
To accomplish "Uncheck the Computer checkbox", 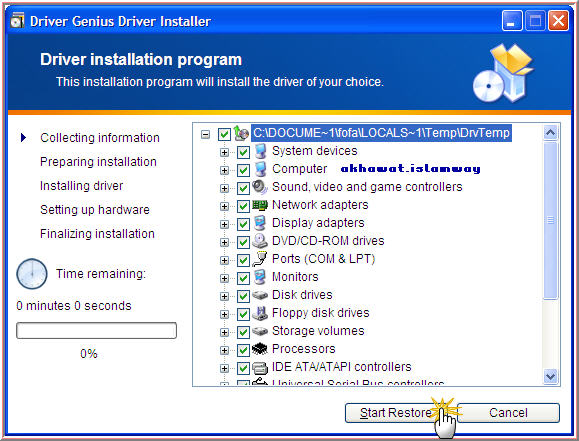I will 243,170.
